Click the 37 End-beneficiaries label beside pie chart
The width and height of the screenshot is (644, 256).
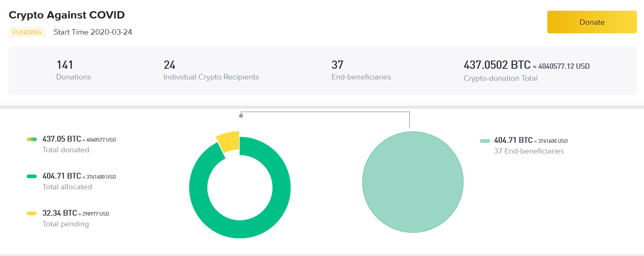click(529, 151)
